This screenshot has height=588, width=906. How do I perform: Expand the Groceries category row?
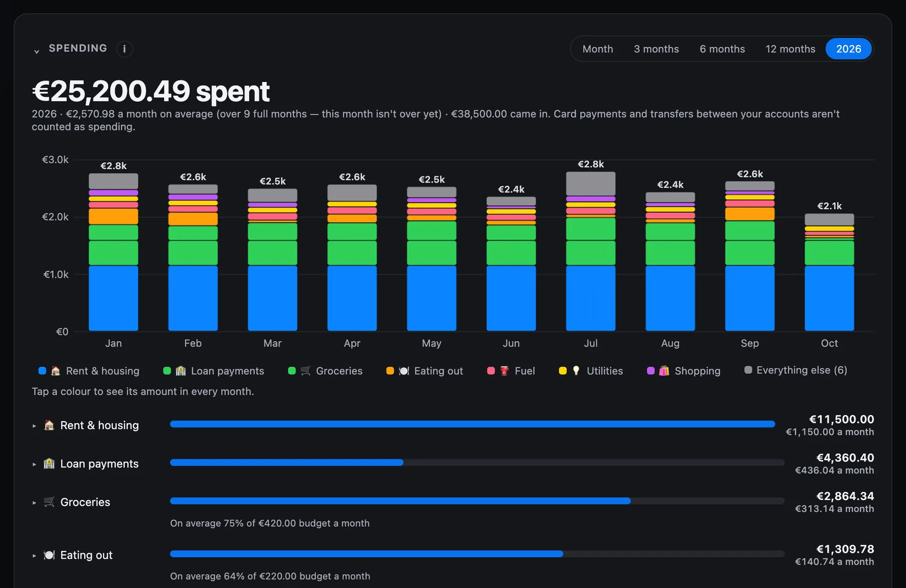pos(34,502)
